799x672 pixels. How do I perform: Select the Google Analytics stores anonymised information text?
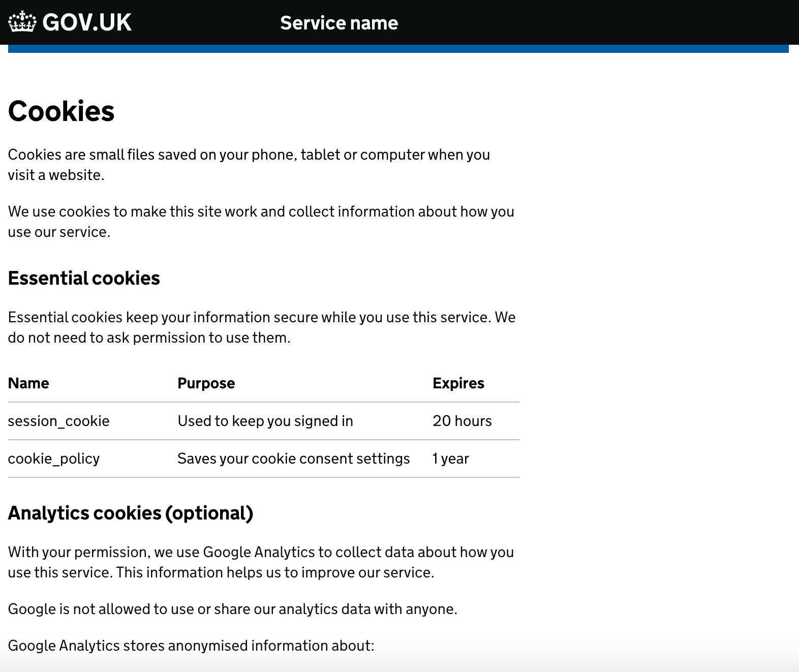[x=190, y=646]
